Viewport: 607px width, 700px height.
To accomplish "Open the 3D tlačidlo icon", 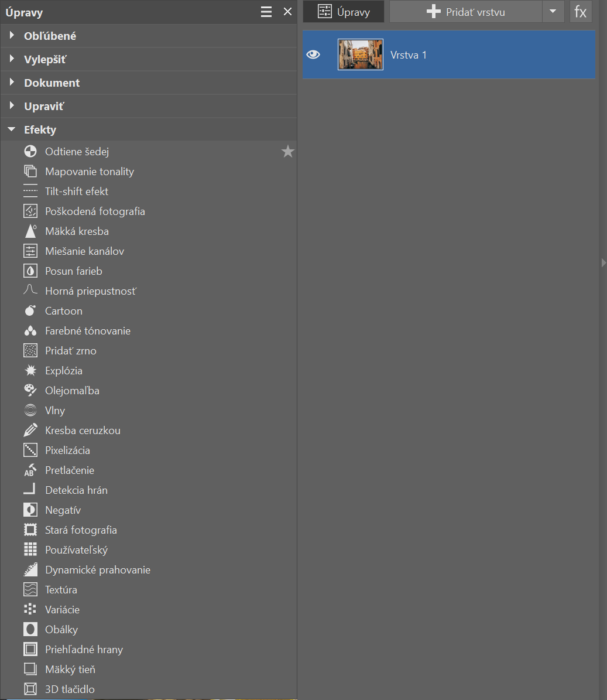I will tap(30, 689).
